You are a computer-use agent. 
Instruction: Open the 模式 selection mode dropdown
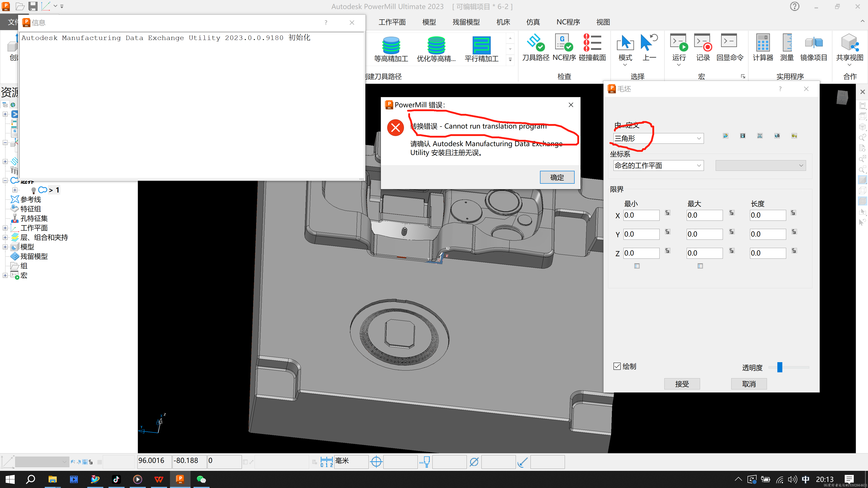coord(625,65)
